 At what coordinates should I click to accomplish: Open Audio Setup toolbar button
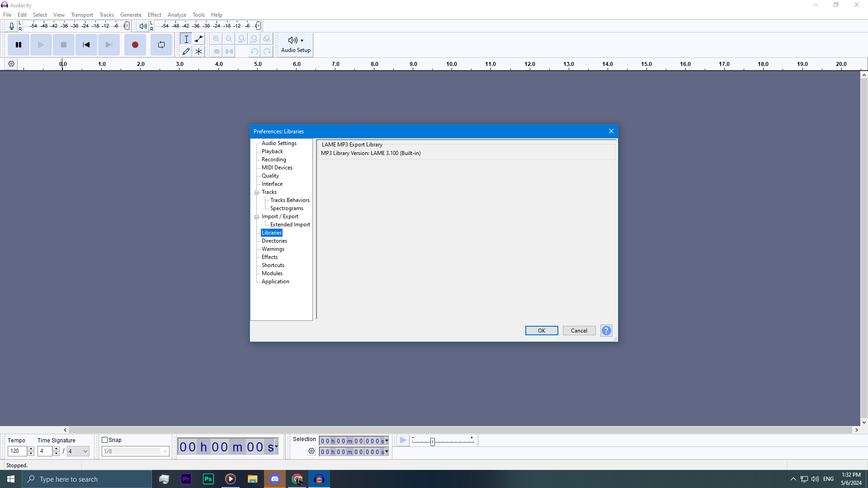(296, 45)
